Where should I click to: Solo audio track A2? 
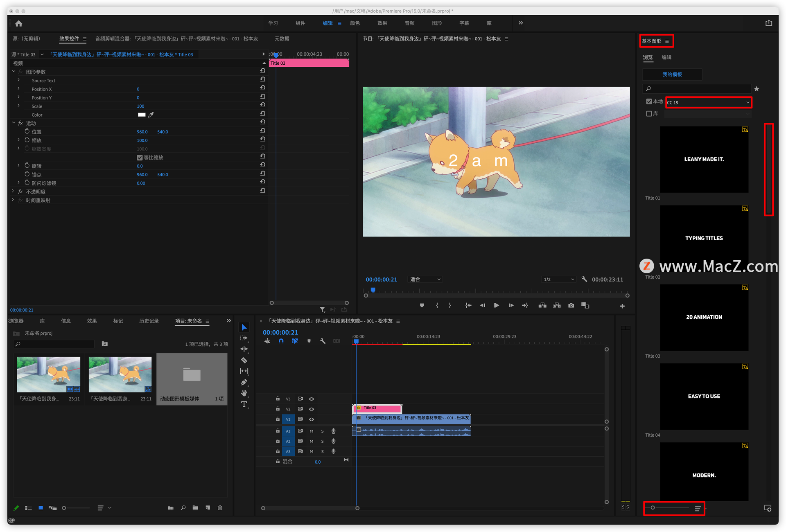(323, 441)
